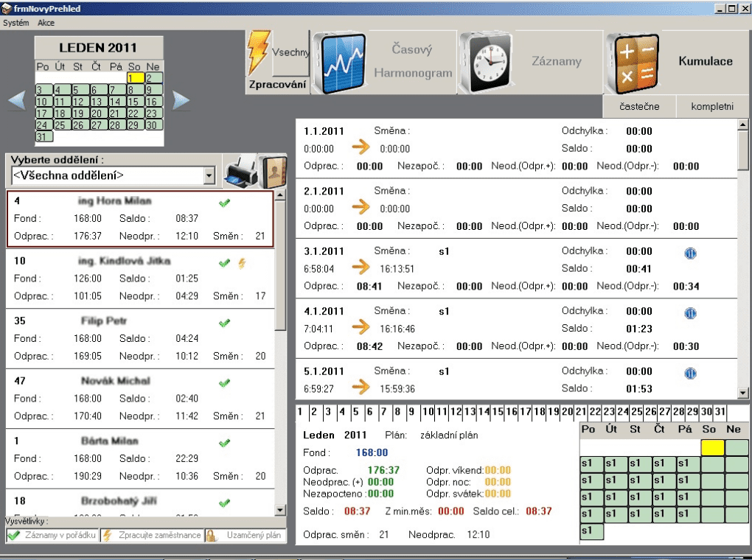This screenshot has height=560, width=752.
Task: Click the blue round icon on the 5.1.2011 record
Action: (x=690, y=373)
